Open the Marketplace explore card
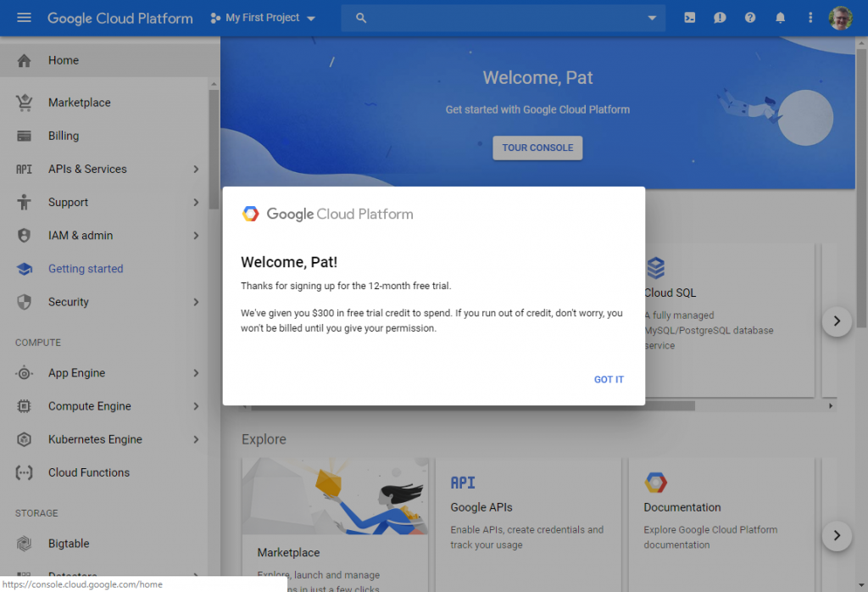Viewport: 868px width, 592px height. pyautogui.click(x=335, y=524)
